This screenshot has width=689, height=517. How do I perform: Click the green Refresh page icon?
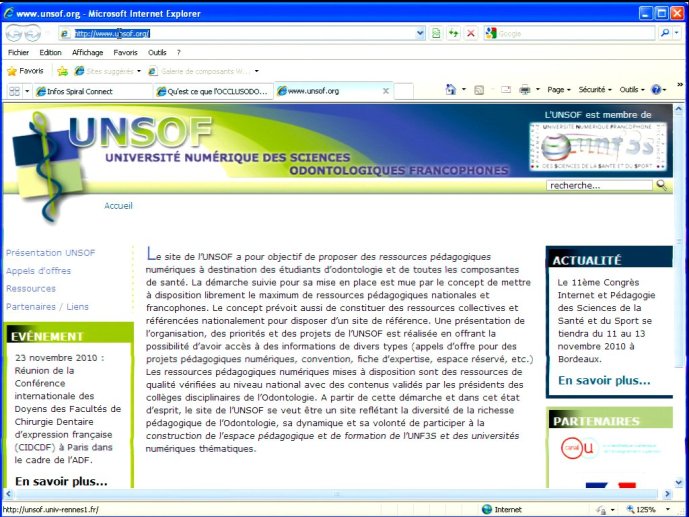(x=453, y=33)
